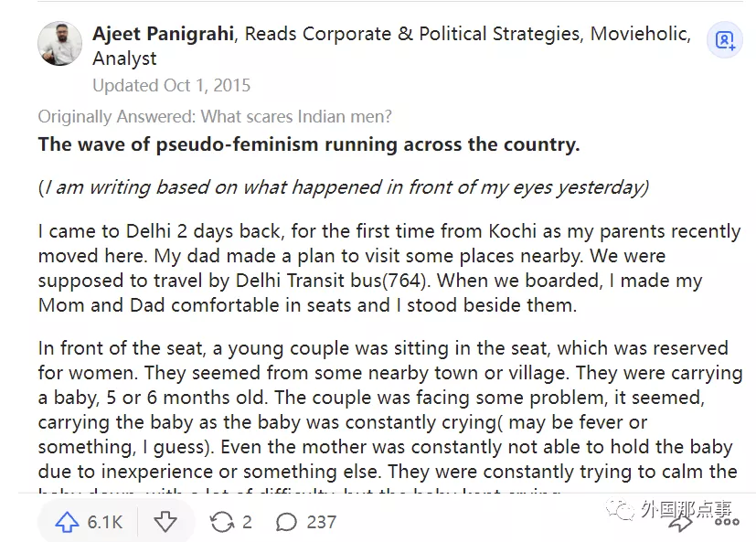Image resolution: width=756 pixels, height=542 pixels.
Task: Open Ajeet Panigrahi's profile picture
Action: (x=59, y=43)
